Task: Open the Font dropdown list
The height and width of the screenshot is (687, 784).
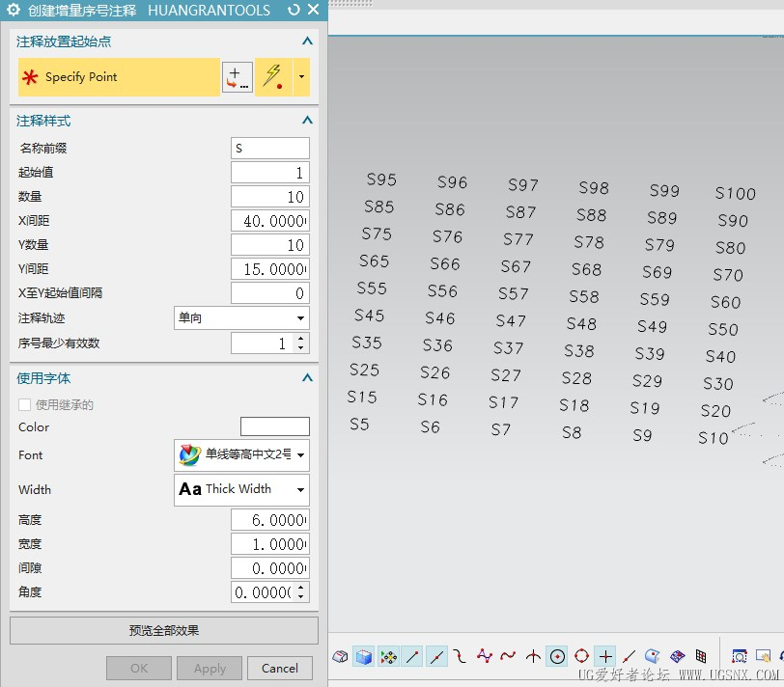Action: point(241,454)
